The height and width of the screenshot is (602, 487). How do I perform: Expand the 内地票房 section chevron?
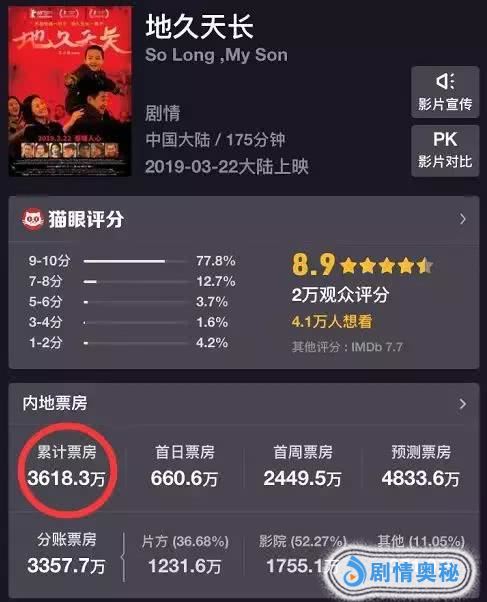[462, 404]
